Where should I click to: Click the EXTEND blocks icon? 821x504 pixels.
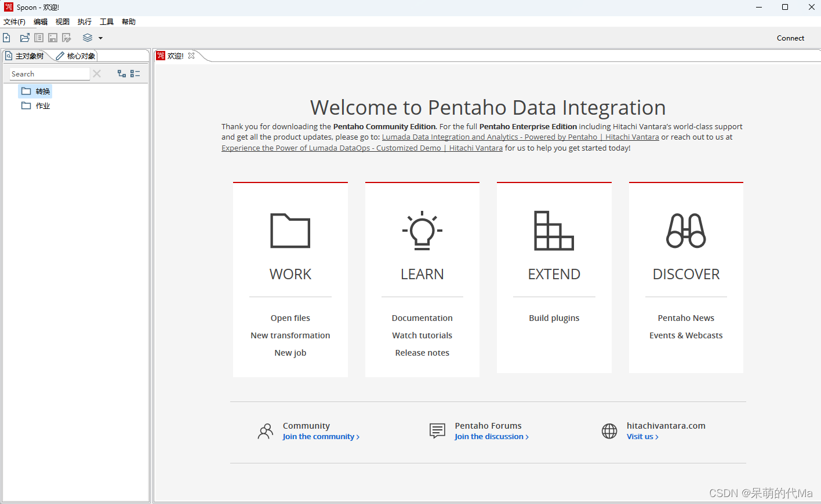(554, 231)
